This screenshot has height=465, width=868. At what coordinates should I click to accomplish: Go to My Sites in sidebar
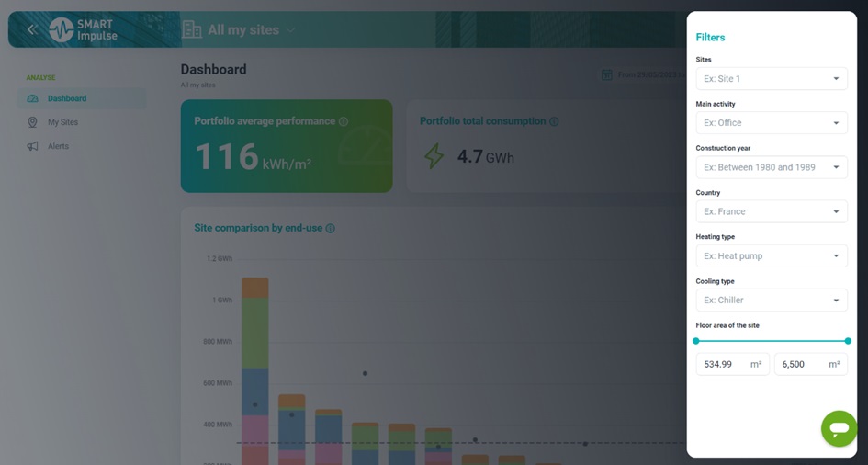point(62,122)
